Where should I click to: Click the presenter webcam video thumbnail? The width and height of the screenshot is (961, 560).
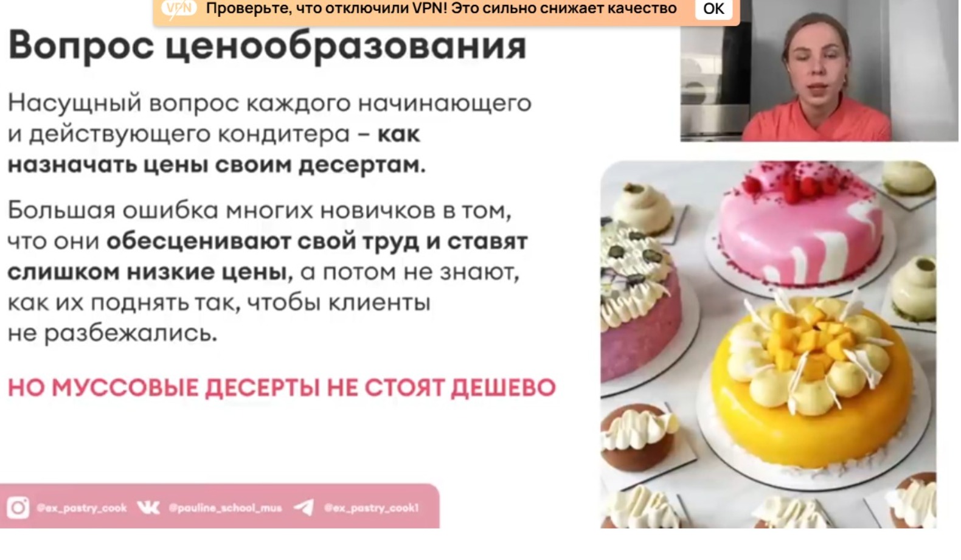(x=819, y=71)
